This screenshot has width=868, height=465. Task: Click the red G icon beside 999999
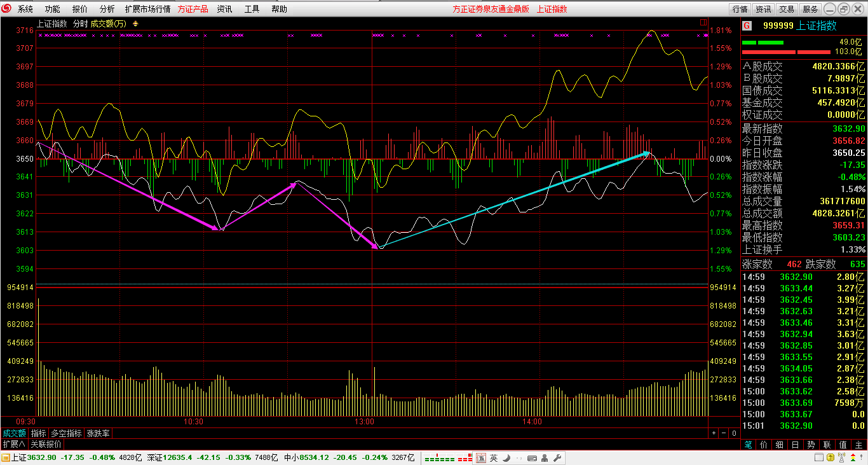pyautogui.click(x=747, y=25)
